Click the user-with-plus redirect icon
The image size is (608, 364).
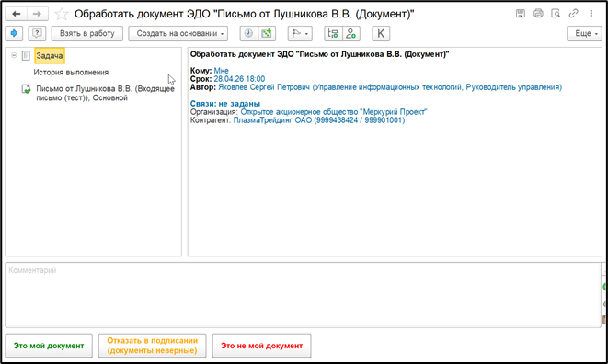coord(351,33)
